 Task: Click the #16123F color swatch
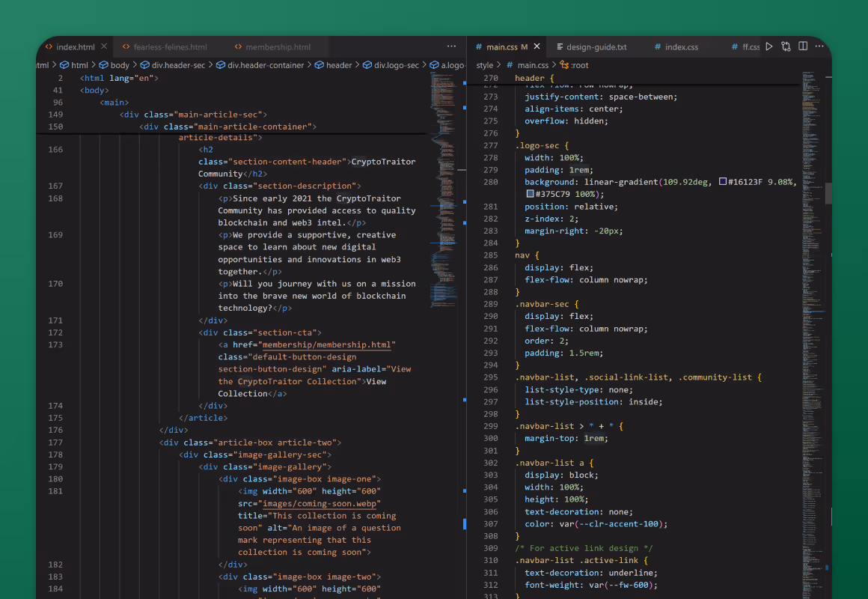click(x=722, y=182)
